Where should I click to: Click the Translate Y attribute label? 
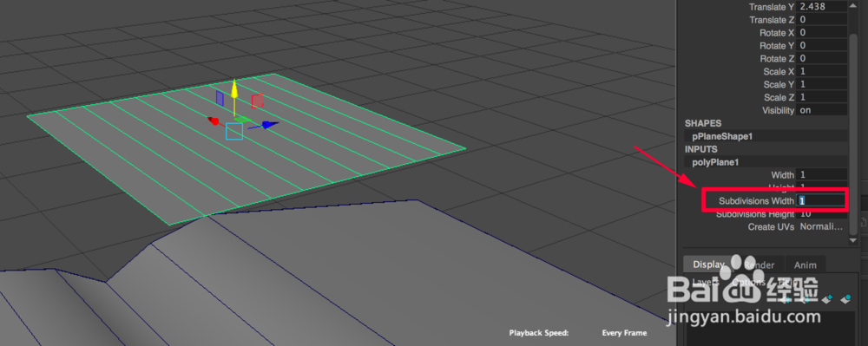[x=771, y=7]
